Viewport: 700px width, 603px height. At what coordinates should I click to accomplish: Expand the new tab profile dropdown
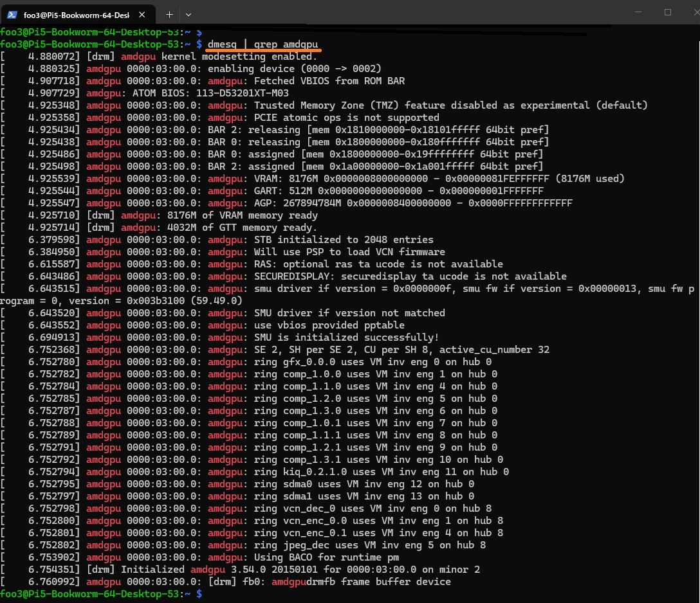pyautogui.click(x=189, y=14)
